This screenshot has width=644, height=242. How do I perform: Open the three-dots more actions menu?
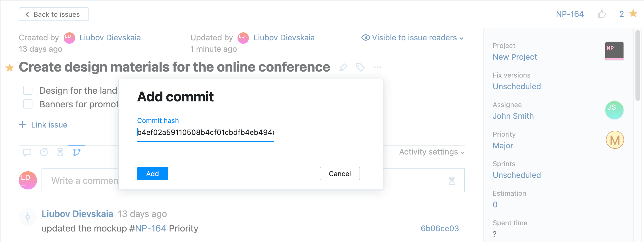pyautogui.click(x=377, y=67)
